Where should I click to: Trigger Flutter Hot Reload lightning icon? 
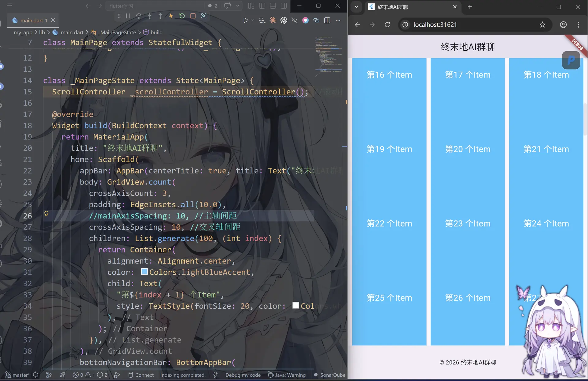(x=171, y=16)
